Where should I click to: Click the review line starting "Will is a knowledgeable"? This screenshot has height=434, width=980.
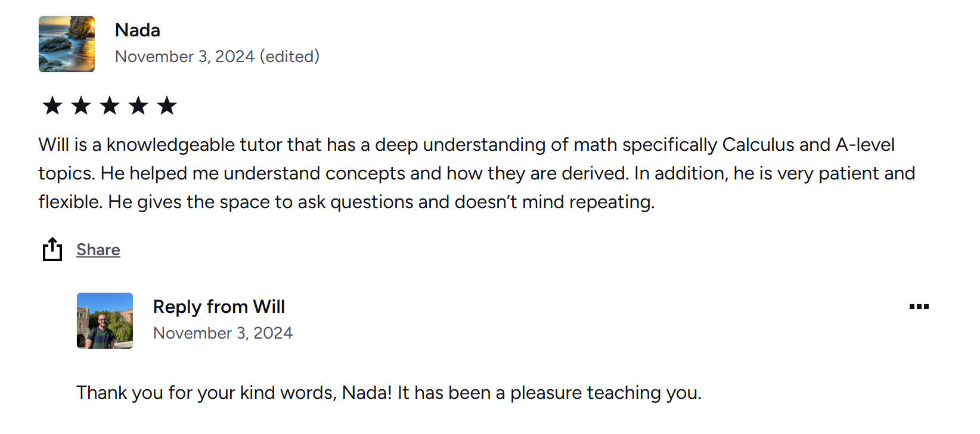point(465,145)
